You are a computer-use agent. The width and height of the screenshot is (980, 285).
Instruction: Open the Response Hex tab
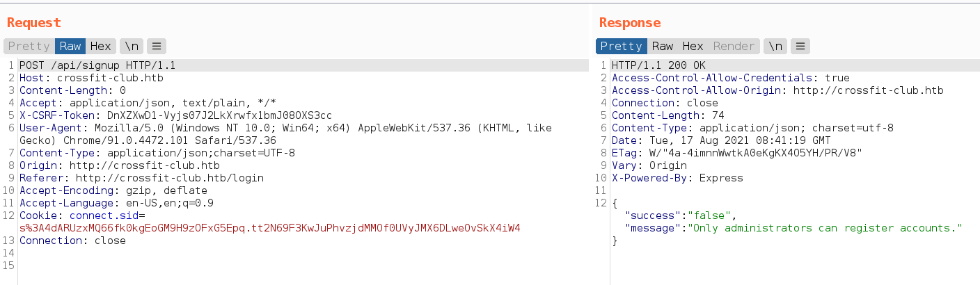pyautogui.click(x=693, y=47)
